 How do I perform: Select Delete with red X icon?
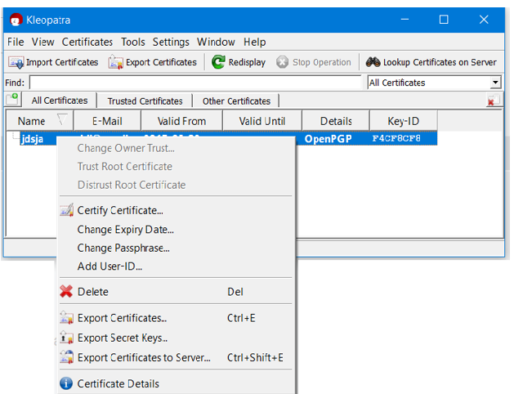click(x=66, y=292)
